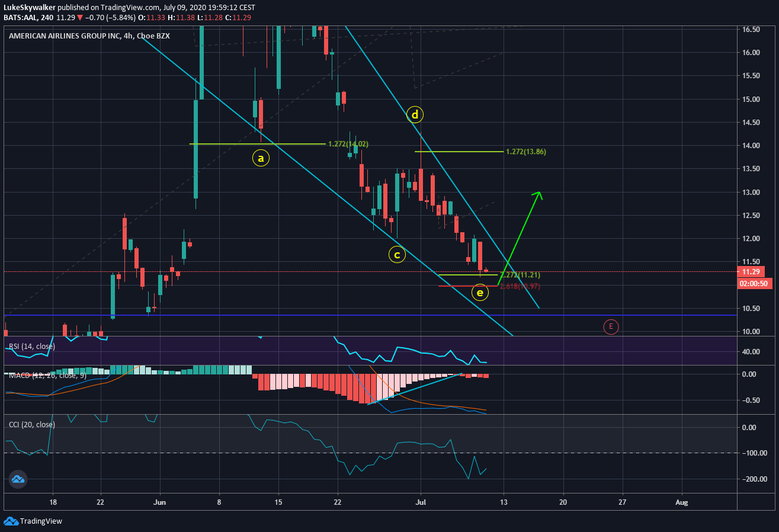
Task: Click the 10.00 price axis label
Action: [x=751, y=332]
